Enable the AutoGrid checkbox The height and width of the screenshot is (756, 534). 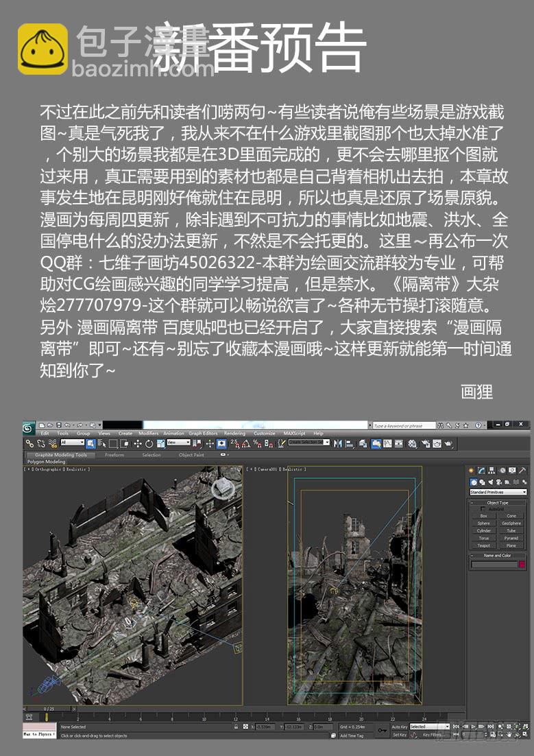tap(482, 509)
